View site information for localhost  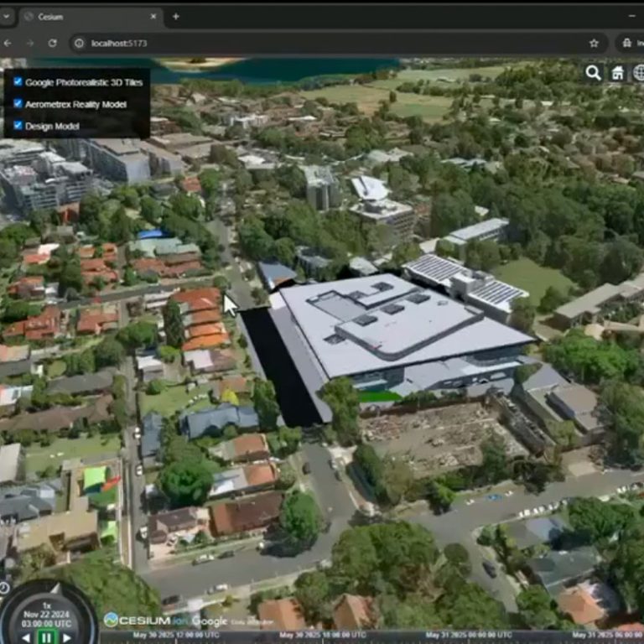[x=79, y=43]
